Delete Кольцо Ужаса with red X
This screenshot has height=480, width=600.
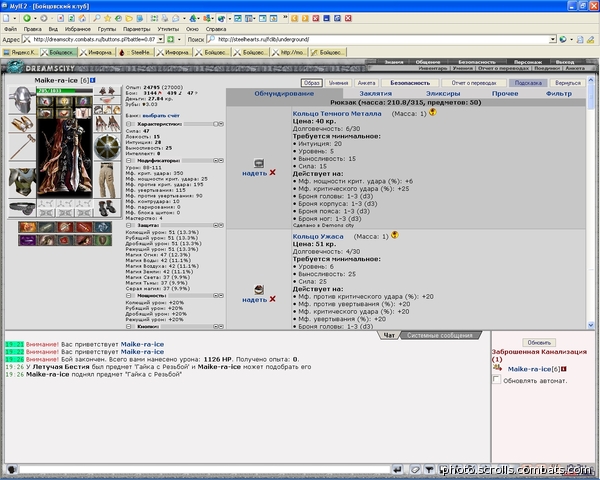[272, 299]
